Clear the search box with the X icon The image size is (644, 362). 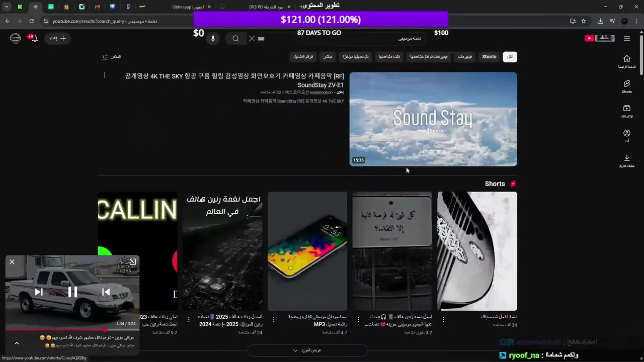(x=252, y=38)
